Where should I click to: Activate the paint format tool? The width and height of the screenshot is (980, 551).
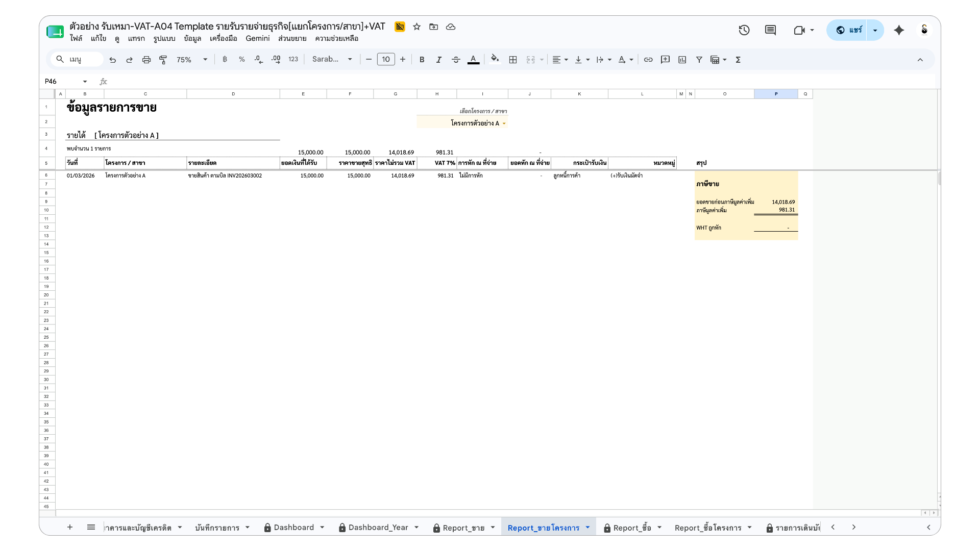163,60
